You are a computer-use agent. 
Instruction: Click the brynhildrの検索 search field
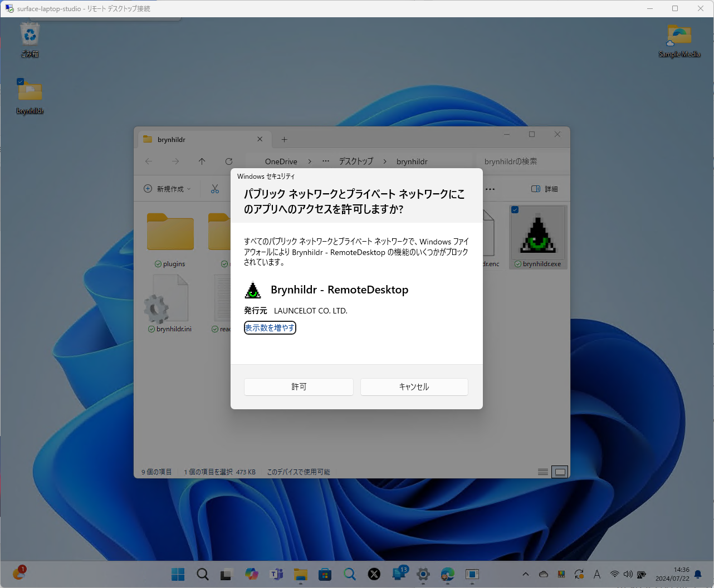click(510, 161)
